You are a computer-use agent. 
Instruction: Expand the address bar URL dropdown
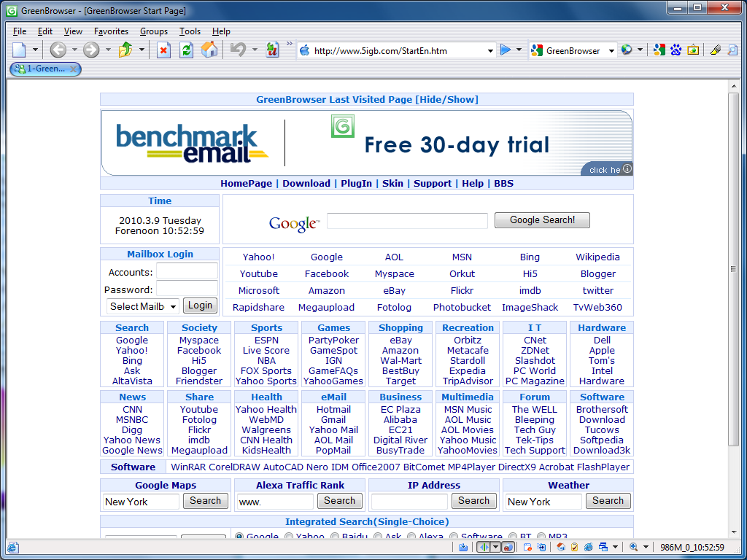tap(490, 51)
